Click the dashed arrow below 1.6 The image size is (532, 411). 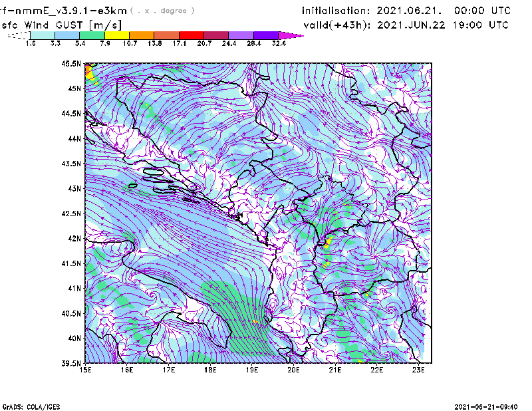tap(19, 35)
